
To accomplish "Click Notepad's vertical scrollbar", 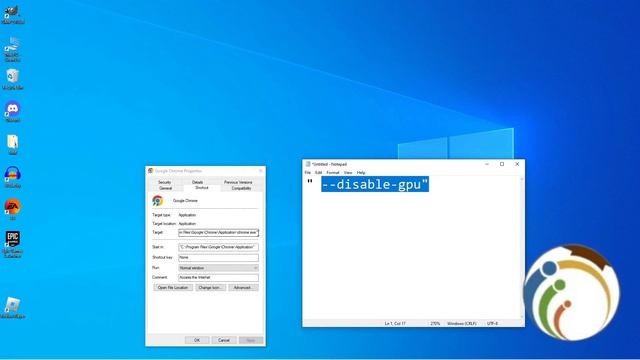I will click(522, 248).
